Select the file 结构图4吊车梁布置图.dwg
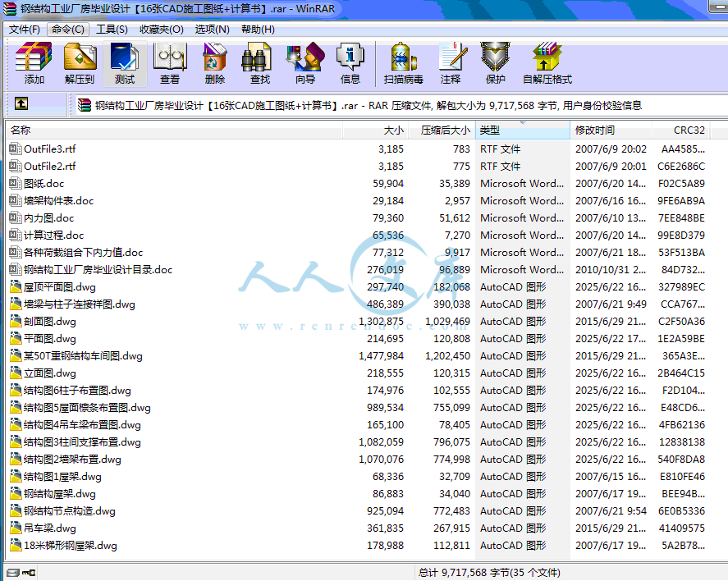This screenshot has width=728, height=581. pyautogui.click(x=82, y=424)
